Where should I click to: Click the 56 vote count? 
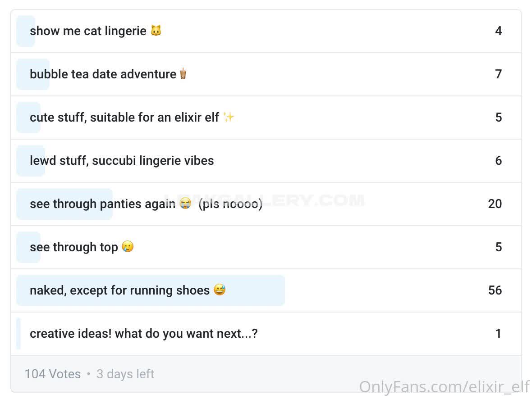pos(495,290)
